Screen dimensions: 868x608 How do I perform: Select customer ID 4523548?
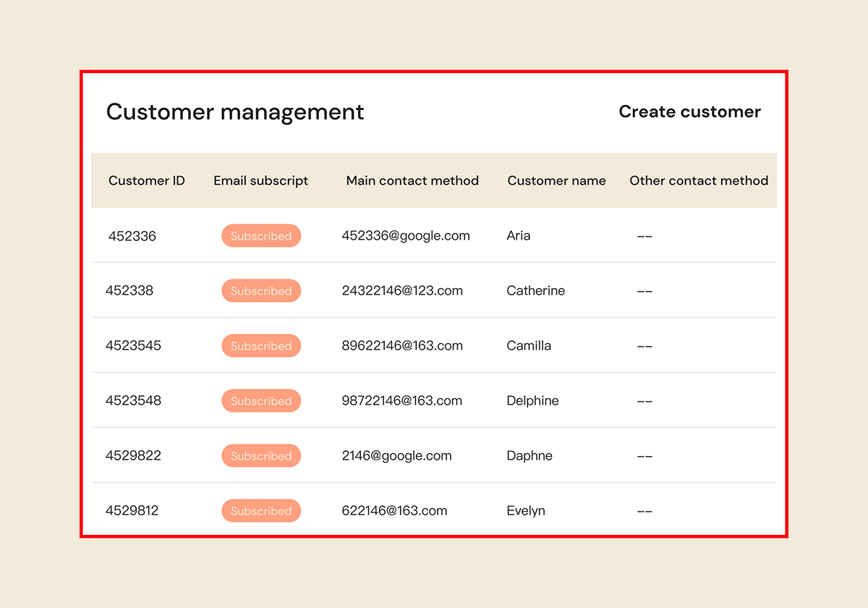133,401
